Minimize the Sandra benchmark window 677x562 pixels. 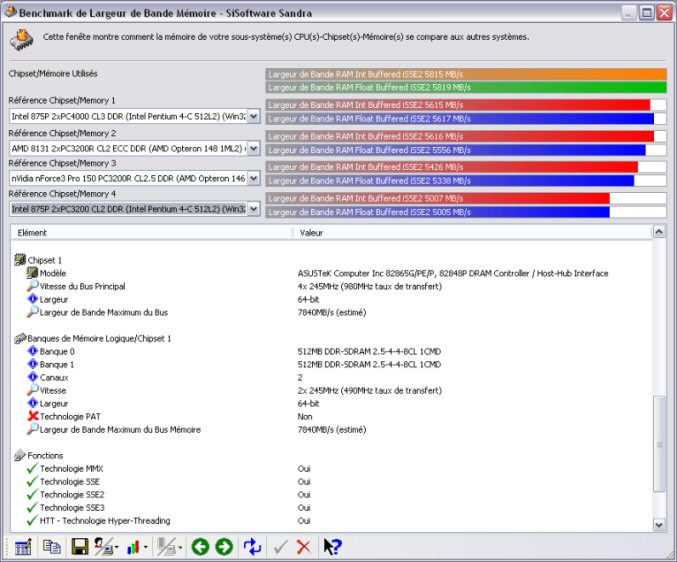click(x=629, y=13)
